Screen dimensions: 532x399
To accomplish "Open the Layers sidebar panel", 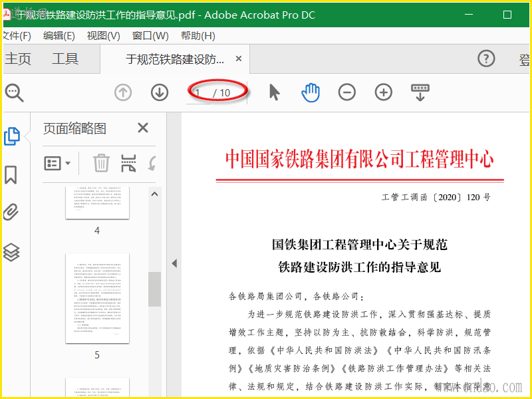I will click(11, 253).
